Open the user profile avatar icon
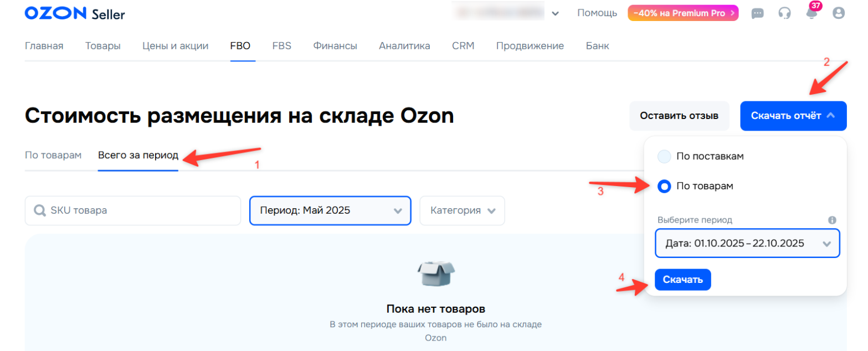 pos(839,13)
